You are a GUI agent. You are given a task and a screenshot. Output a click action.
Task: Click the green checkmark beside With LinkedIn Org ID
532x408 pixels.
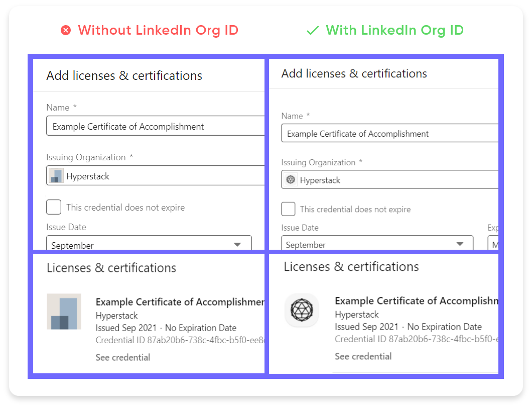[x=313, y=31]
